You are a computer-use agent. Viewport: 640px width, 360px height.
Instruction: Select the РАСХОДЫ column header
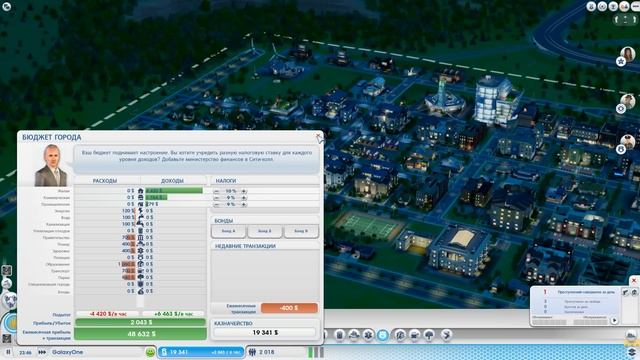[105, 180]
